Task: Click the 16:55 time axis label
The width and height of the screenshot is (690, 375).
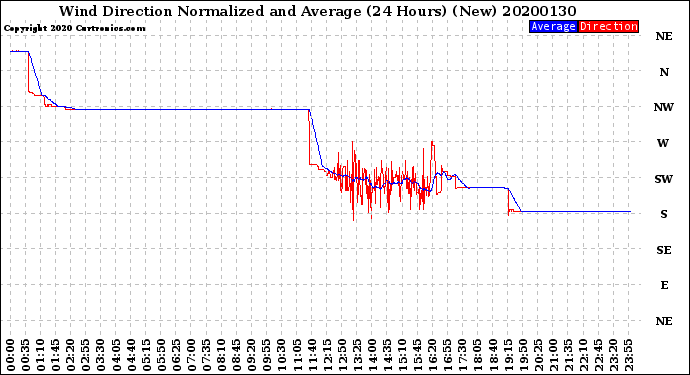Action: (447, 355)
